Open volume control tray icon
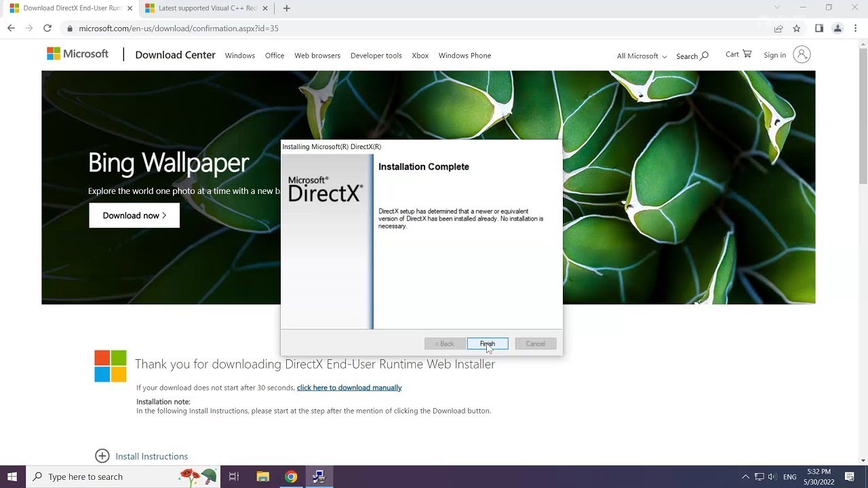The width and height of the screenshot is (868, 488). click(x=772, y=477)
